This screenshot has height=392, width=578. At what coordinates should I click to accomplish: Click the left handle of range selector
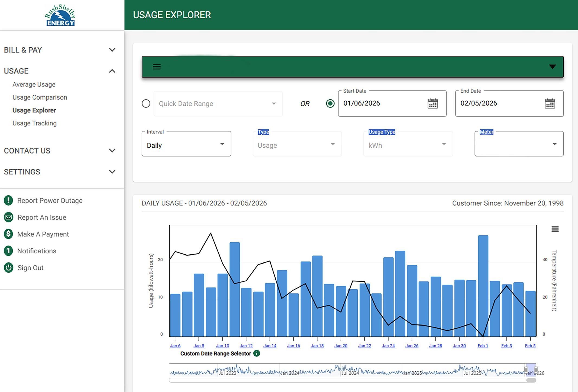(x=526, y=370)
